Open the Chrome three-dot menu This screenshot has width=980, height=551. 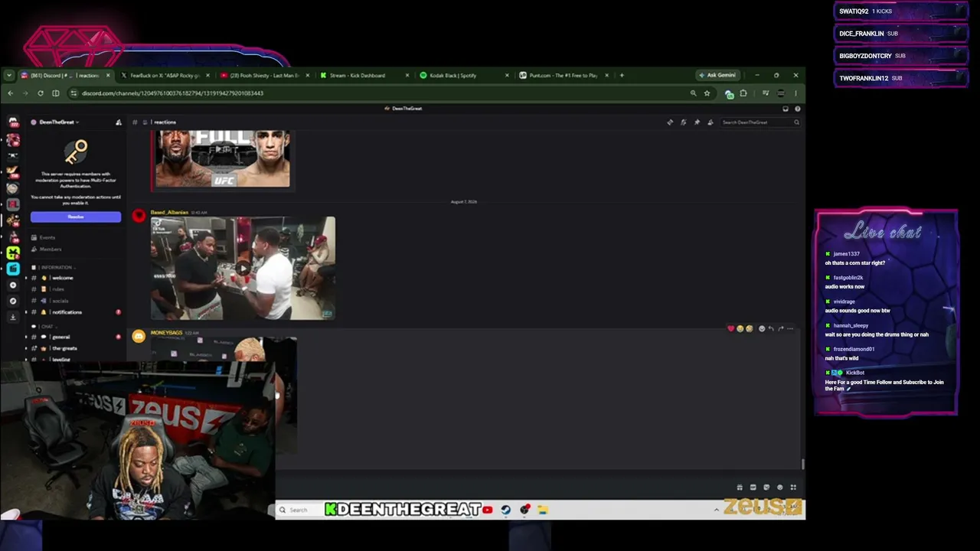click(x=795, y=93)
